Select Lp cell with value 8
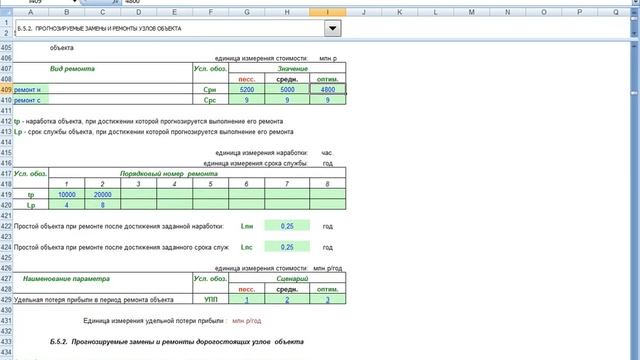This screenshot has height=360, width=640. point(102,205)
